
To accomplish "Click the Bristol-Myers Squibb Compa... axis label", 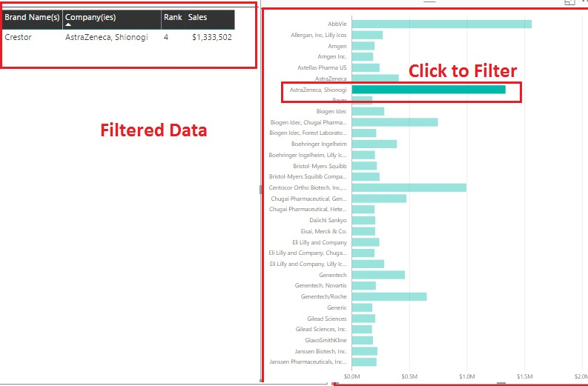I will [x=308, y=176].
